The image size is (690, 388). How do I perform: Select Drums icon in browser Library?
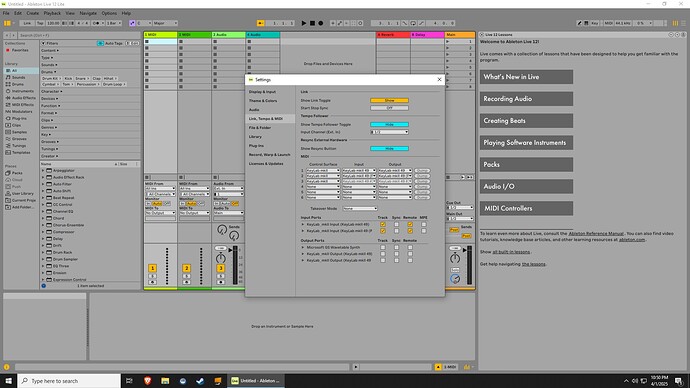point(8,84)
